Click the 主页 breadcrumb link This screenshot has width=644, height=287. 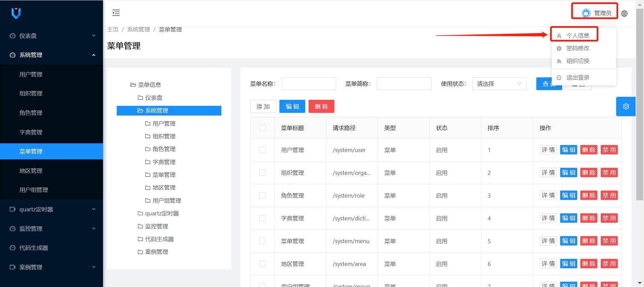pyautogui.click(x=113, y=30)
